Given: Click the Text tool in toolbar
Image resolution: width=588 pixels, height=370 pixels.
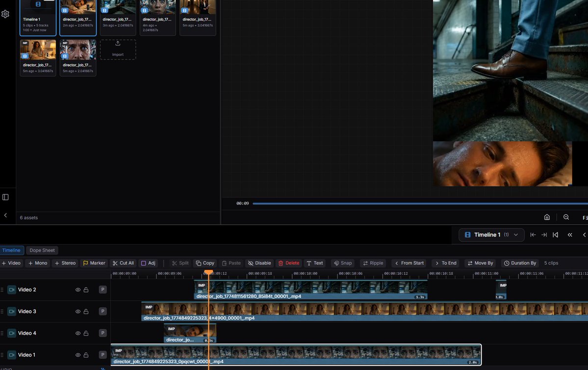Looking at the screenshot, I should pos(315,263).
